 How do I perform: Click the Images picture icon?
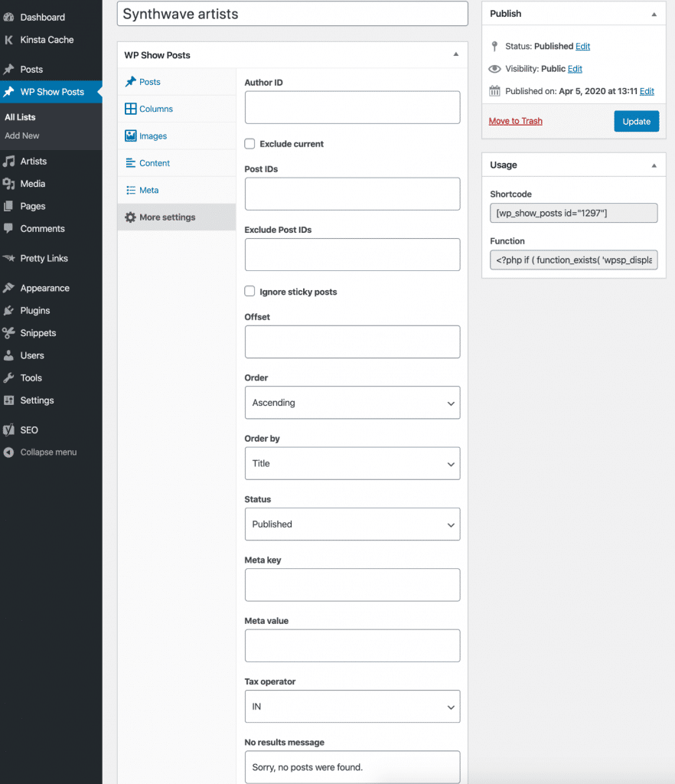130,136
